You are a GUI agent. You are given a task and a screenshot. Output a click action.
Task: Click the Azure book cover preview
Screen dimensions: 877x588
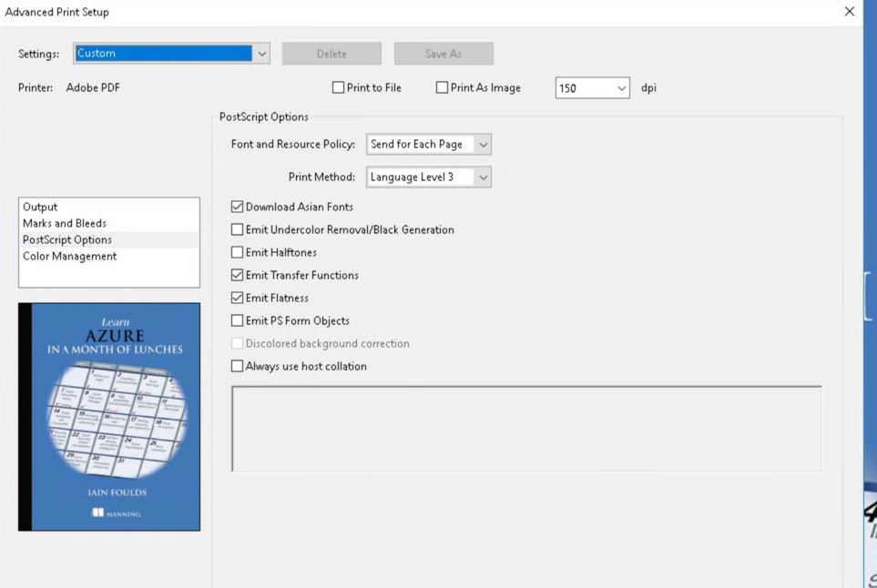[108, 415]
